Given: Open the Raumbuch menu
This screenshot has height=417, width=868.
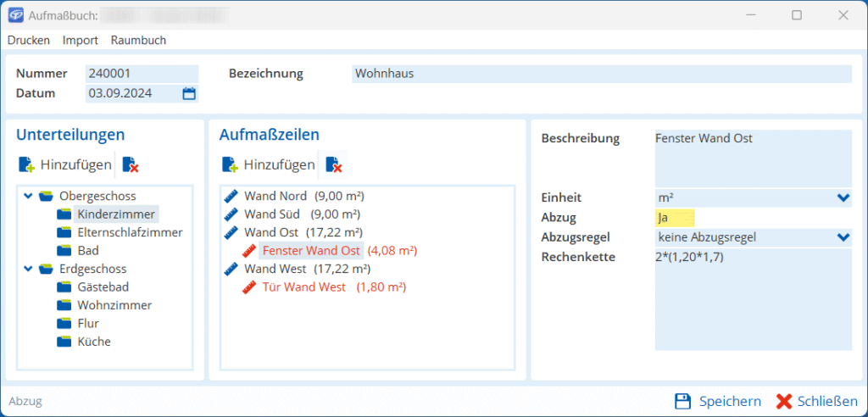Looking at the screenshot, I should (138, 40).
